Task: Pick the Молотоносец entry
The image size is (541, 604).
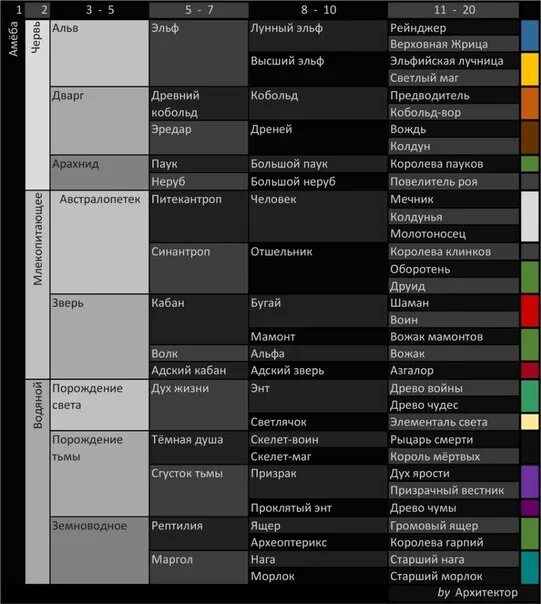Action: point(454,233)
